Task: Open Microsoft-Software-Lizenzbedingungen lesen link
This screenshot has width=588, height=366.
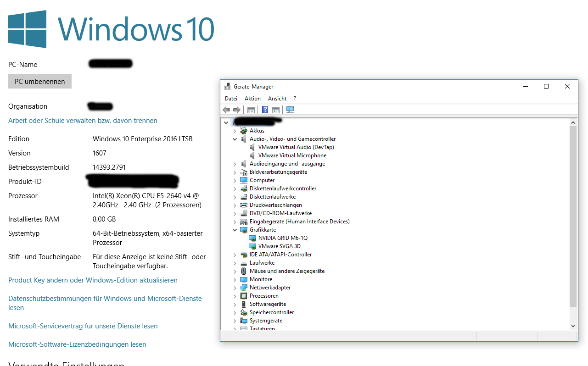Action: [x=77, y=344]
